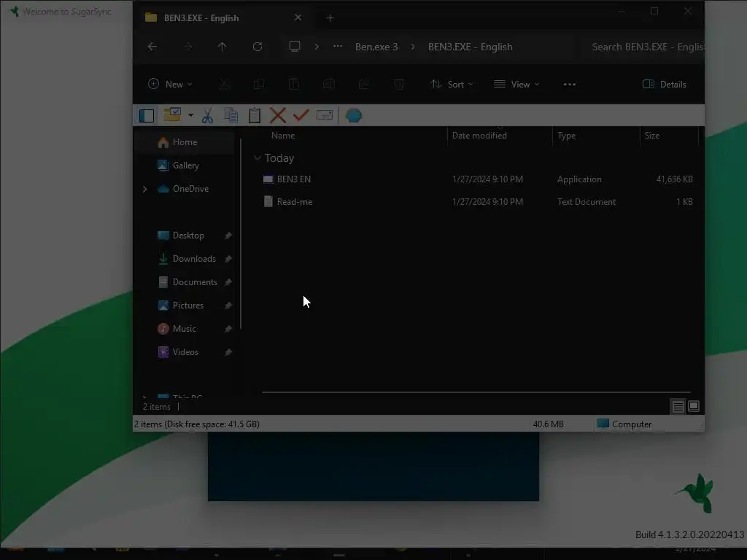Open Gallery in navigation pane
747x560 pixels.
[x=185, y=166]
